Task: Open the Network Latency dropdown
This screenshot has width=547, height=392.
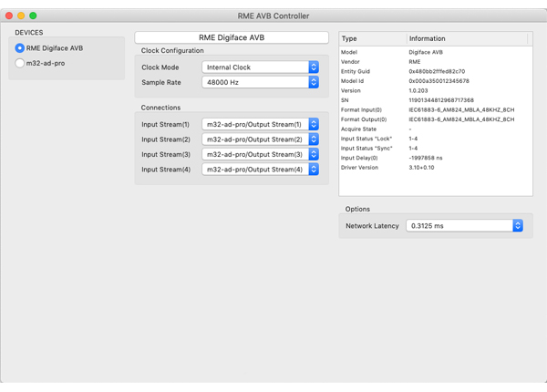Action: pos(464,226)
